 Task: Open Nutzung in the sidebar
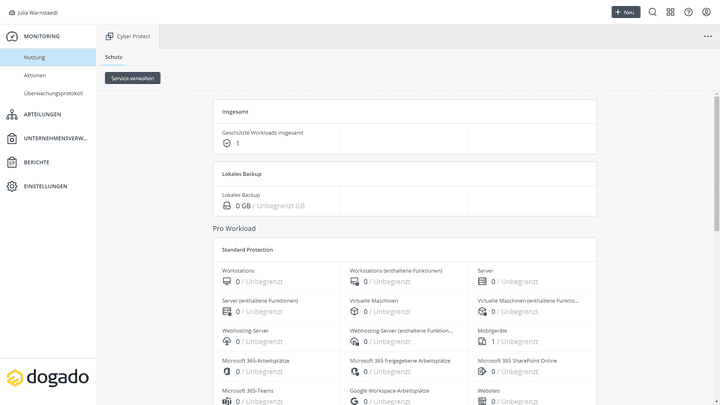click(x=35, y=57)
